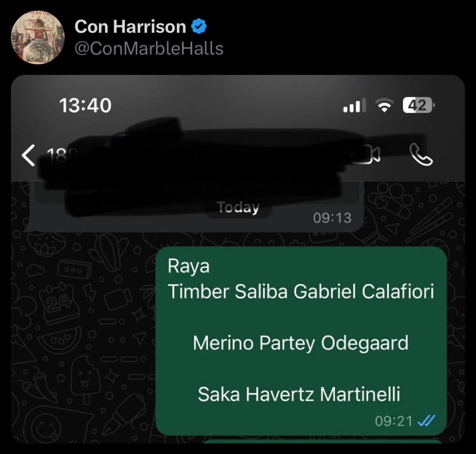This screenshot has width=476, height=454.
Task: Tap the Wi-Fi status icon
Action: point(384,105)
